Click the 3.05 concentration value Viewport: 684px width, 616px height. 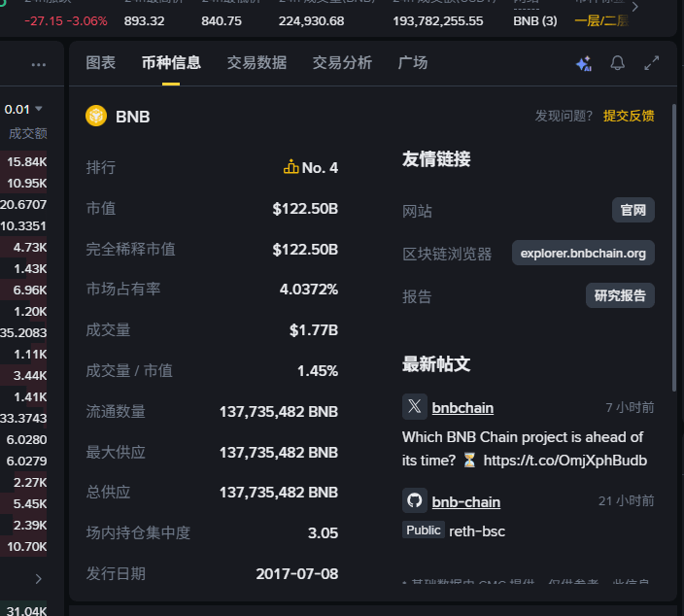pyautogui.click(x=323, y=532)
